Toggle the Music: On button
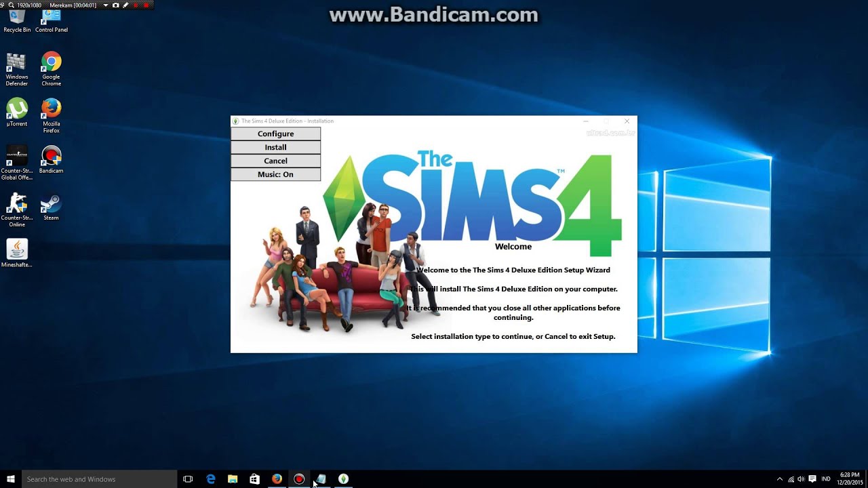The height and width of the screenshot is (488, 868). click(275, 174)
